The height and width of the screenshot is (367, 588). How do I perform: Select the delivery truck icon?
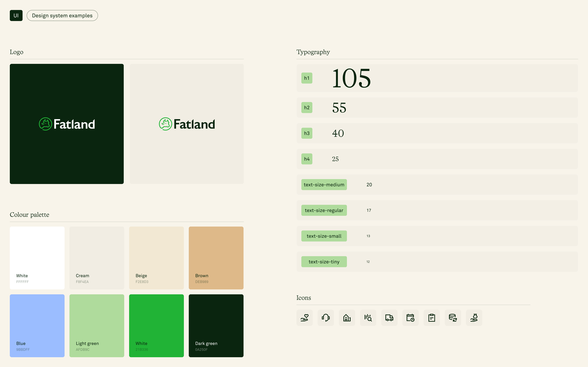pyautogui.click(x=389, y=317)
